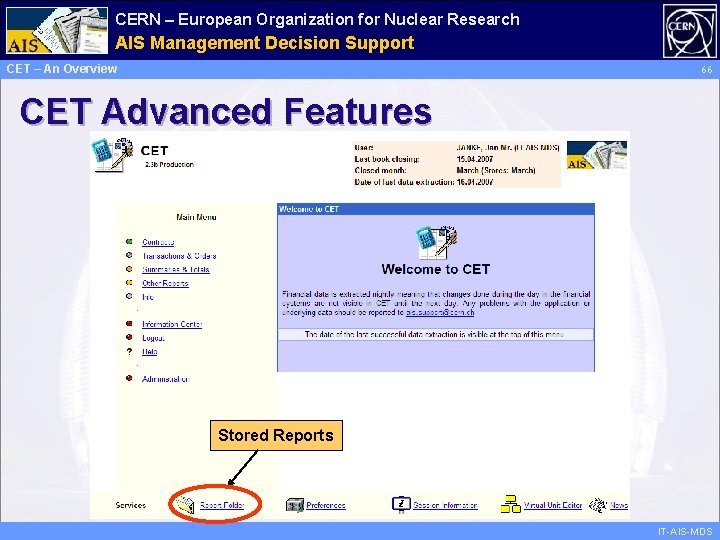Click the question mark icon beside Help
Screen dimensions: 720x540
coord(129,351)
